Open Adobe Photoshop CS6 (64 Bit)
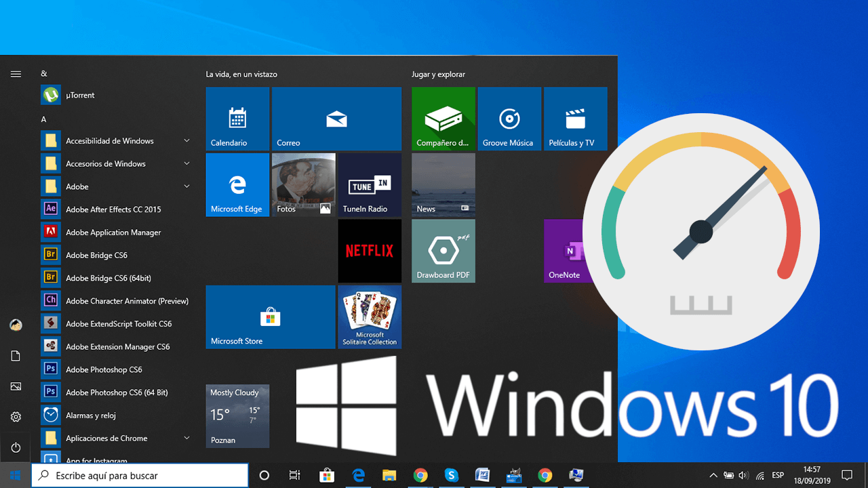 tap(116, 392)
